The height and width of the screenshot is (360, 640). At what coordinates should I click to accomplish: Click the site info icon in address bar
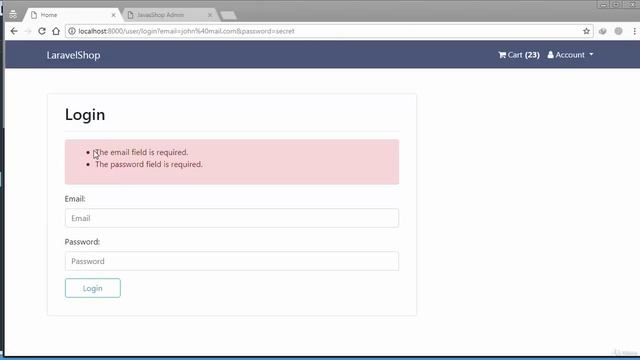click(72, 31)
